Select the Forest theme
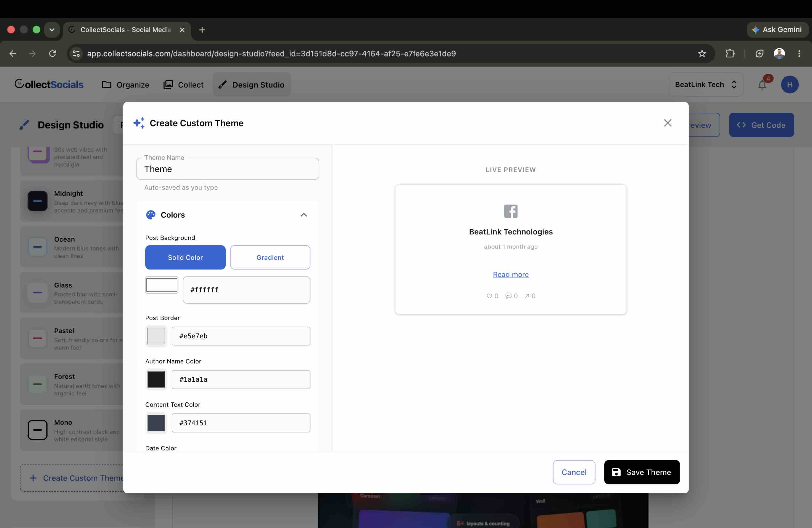812x528 pixels. [x=72, y=384]
